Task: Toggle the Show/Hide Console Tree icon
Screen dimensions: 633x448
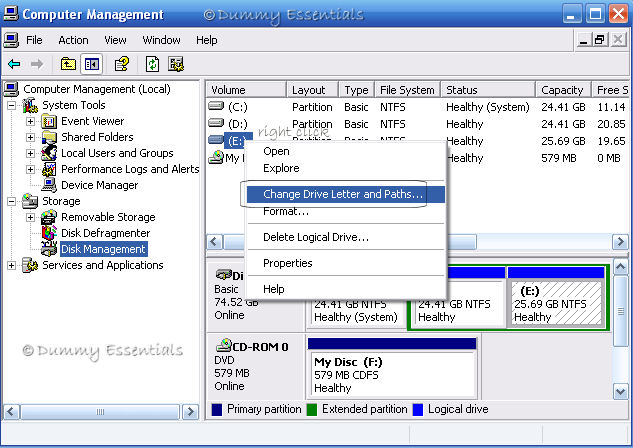Action: 92,64
